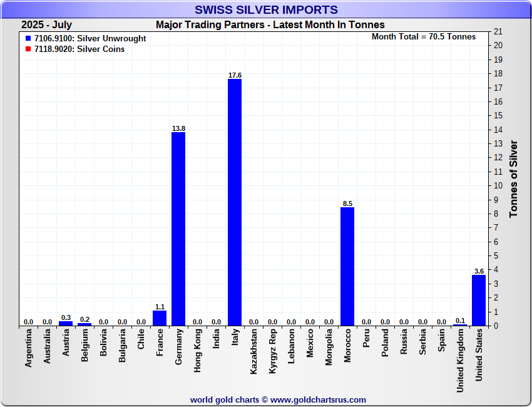532x407 pixels.
Task: Click the Austria bar showing 0.3
Action: [x=66, y=323]
